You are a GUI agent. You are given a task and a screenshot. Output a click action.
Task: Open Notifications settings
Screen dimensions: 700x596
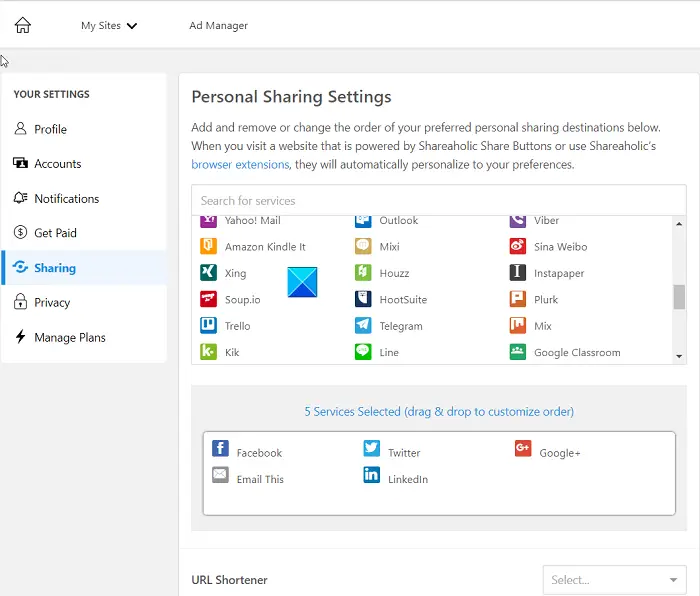(84, 199)
